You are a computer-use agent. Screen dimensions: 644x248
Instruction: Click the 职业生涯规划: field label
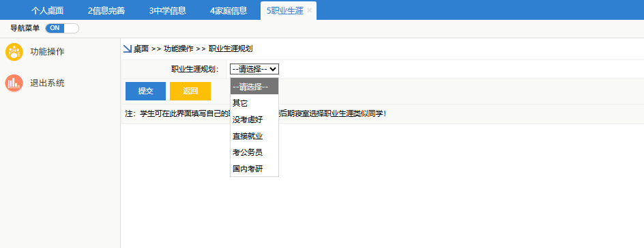pos(195,69)
